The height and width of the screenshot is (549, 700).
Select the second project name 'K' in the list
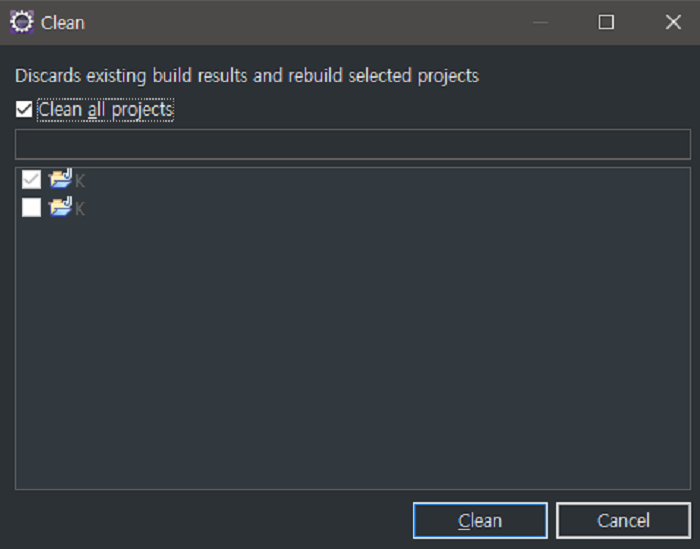coord(80,209)
